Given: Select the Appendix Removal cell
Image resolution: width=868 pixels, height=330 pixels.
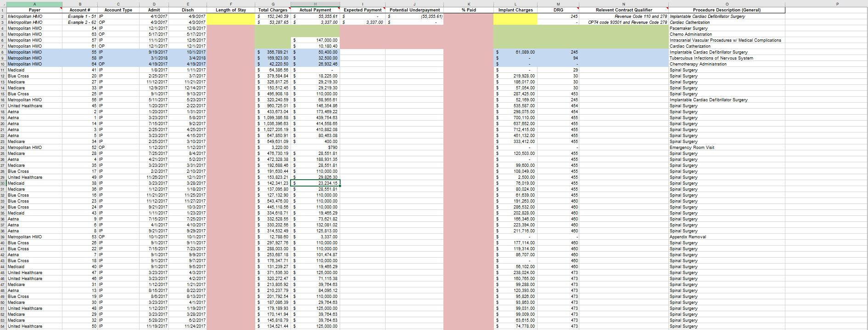Looking at the screenshot, I should [x=727, y=237].
